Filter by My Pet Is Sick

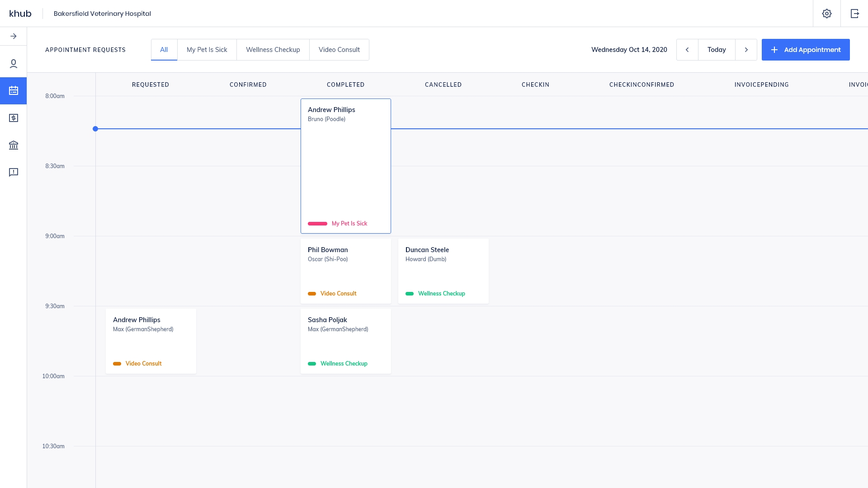(207, 50)
